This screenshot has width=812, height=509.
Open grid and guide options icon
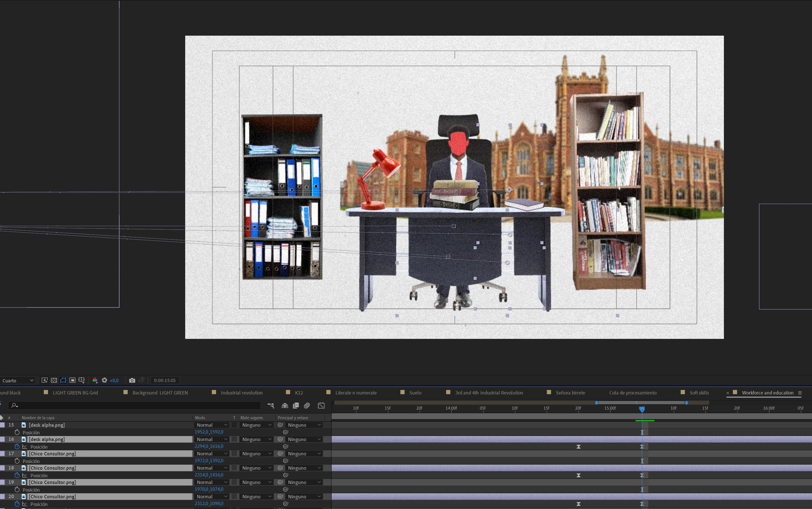point(81,380)
